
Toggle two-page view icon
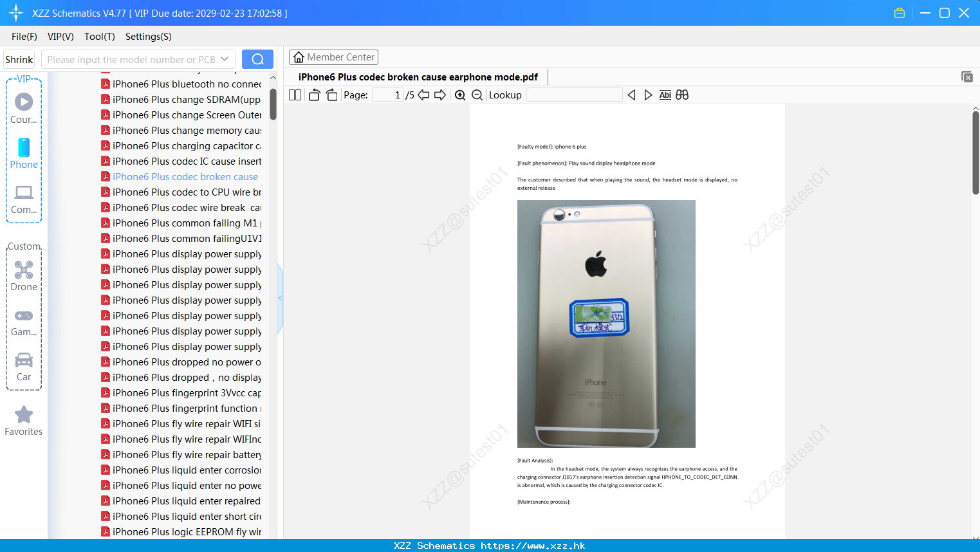(295, 95)
